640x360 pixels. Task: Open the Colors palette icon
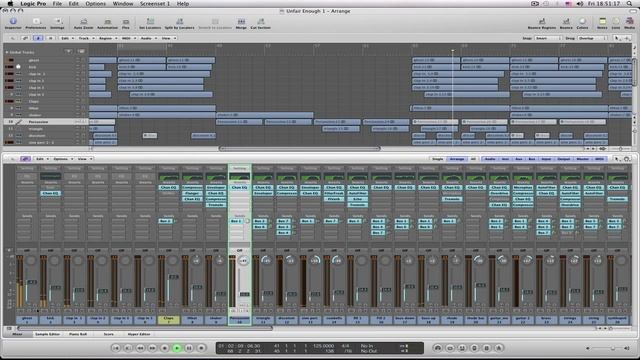coord(582,22)
